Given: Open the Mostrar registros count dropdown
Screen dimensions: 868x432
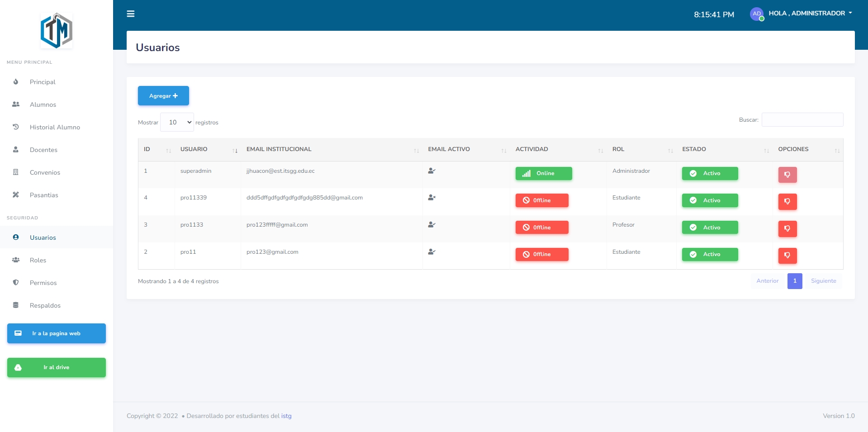Looking at the screenshot, I should pos(177,122).
